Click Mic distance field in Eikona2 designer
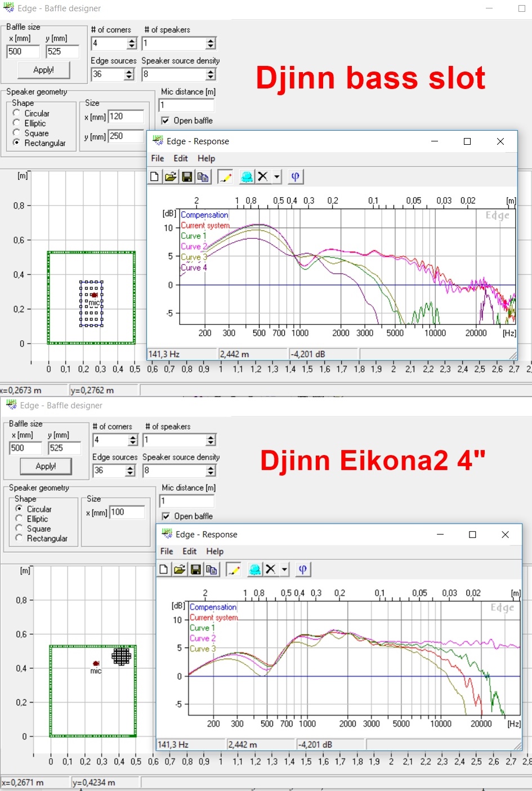 (x=187, y=501)
